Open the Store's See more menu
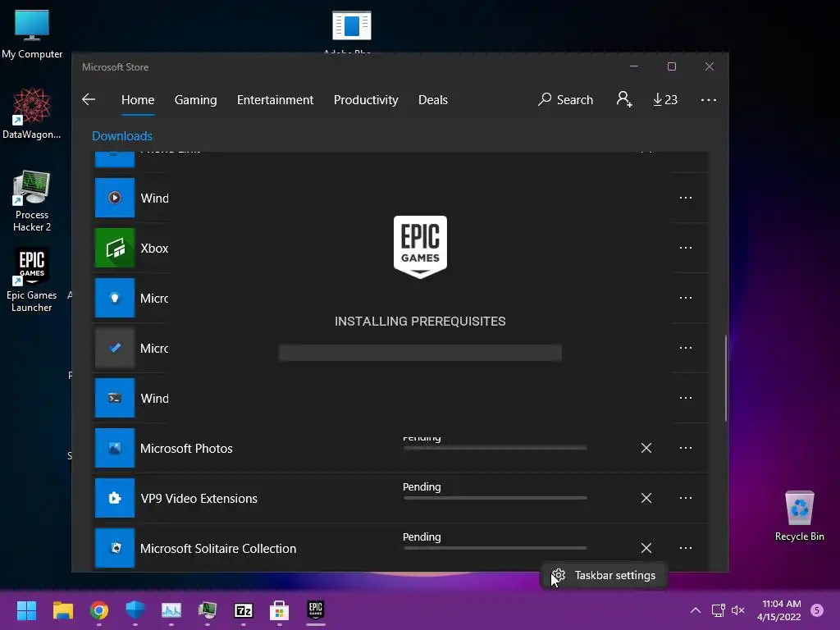This screenshot has height=630, width=840. click(x=708, y=99)
